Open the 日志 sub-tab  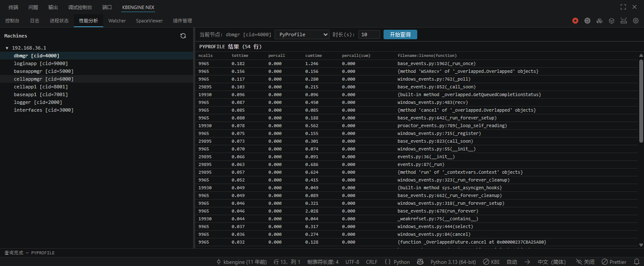35,21
